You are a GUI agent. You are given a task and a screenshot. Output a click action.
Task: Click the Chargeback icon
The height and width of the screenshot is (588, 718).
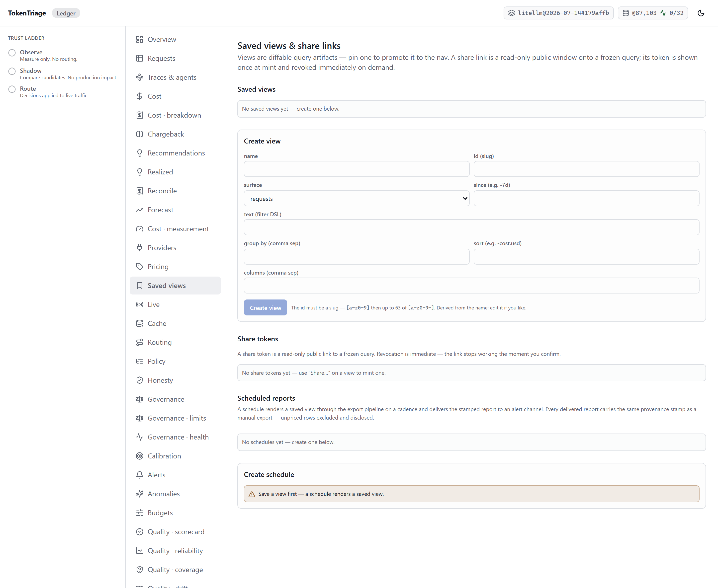pos(140,134)
